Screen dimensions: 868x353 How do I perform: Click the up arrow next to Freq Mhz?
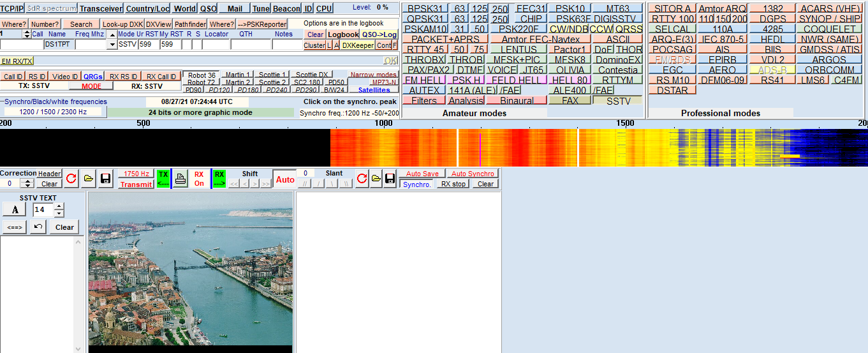(x=112, y=34)
